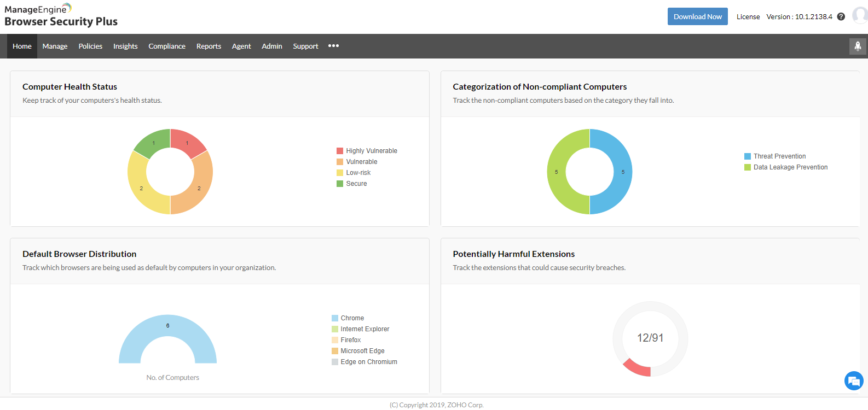Expand the more options ellipsis menu
Screen dimensions: 868x410
coord(333,46)
